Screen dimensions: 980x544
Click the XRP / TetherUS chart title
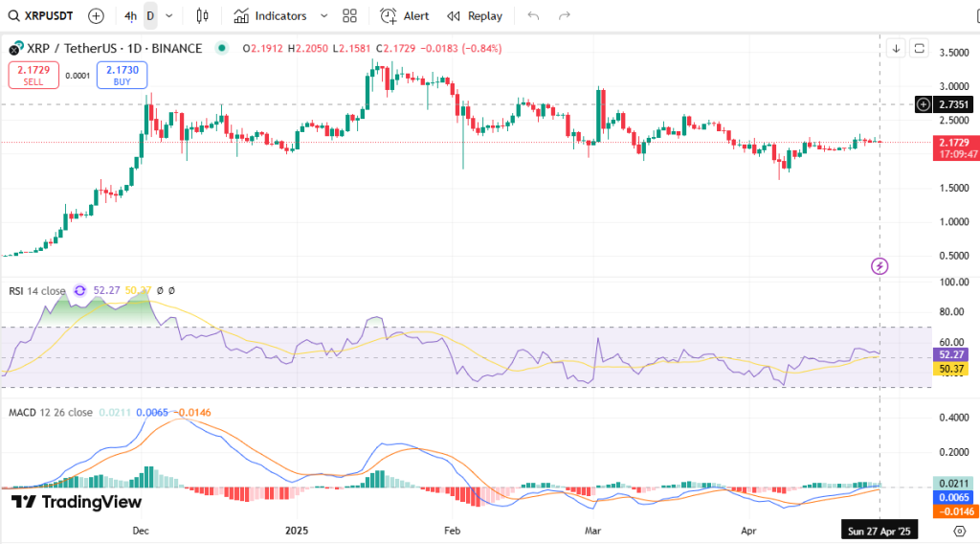[115, 48]
